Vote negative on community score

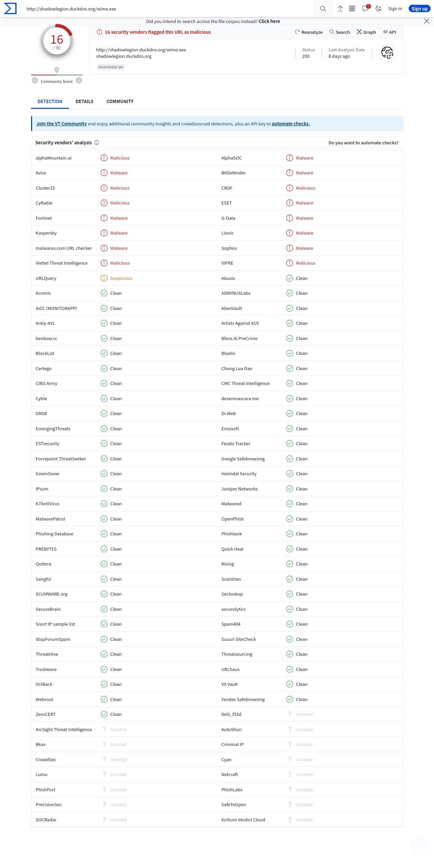point(35,80)
